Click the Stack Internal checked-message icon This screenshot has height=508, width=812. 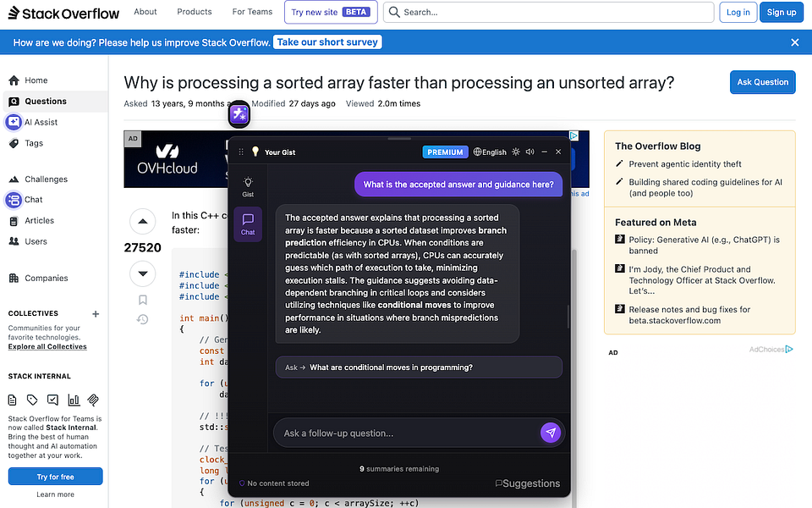[x=52, y=400]
